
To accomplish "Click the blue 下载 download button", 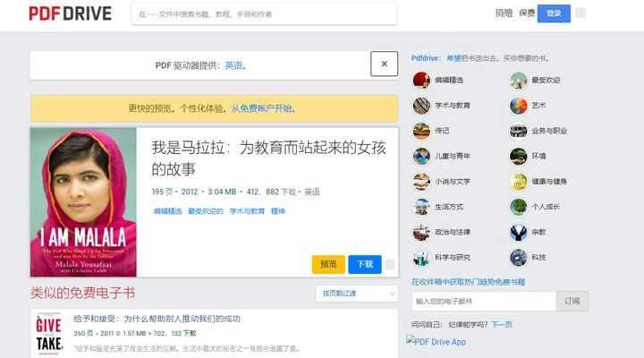I will pos(365,264).
